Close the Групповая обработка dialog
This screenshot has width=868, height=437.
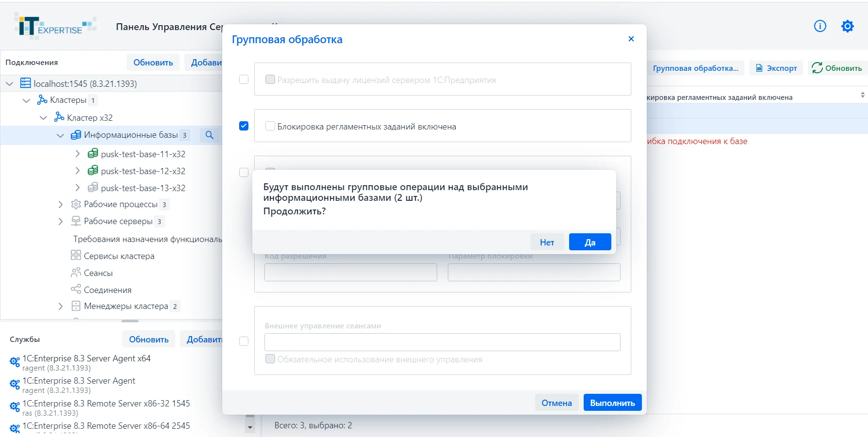[x=631, y=39]
